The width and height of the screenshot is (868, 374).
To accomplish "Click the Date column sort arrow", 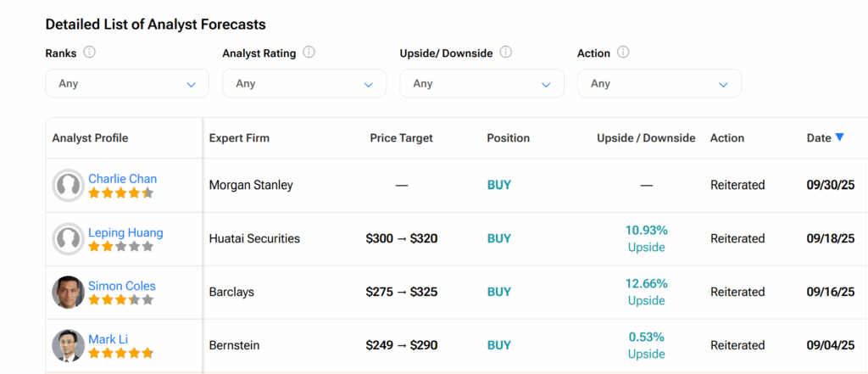I will [839, 137].
